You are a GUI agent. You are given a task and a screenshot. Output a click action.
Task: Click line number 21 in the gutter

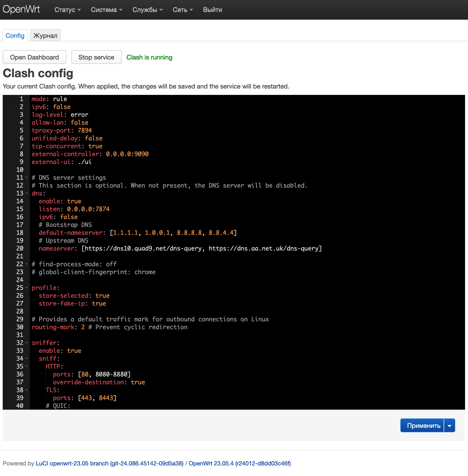coord(20,256)
